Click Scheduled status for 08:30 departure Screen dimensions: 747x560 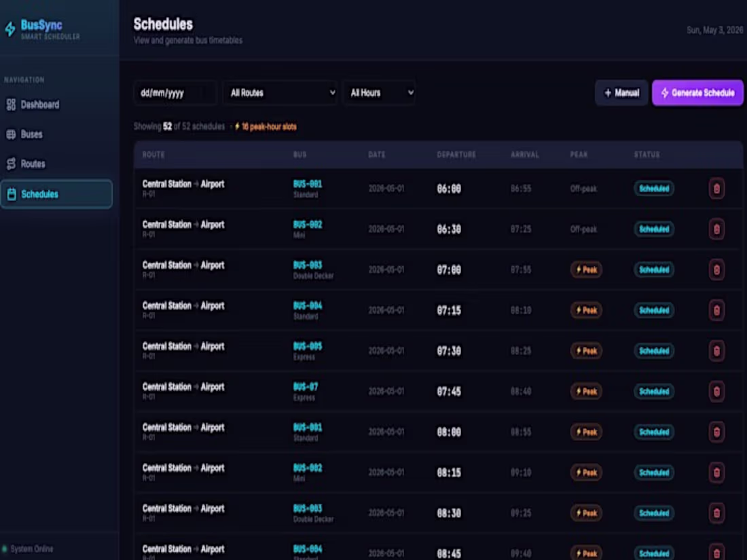(653, 513)
